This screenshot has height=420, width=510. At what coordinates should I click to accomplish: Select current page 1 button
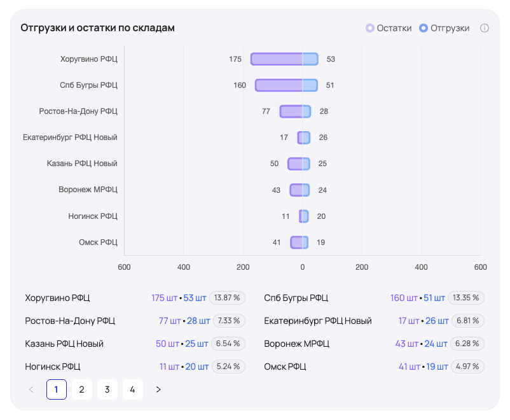coord(57,389)
